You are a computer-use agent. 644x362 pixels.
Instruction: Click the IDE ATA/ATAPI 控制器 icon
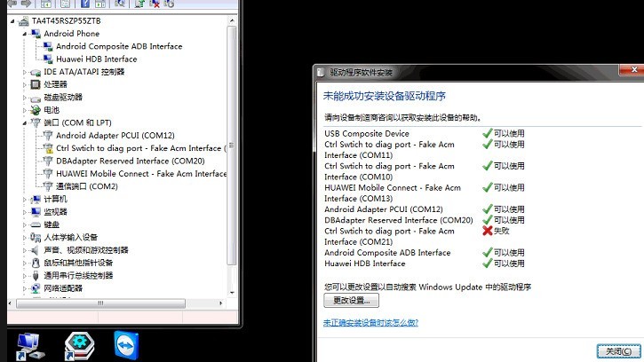click(36, 72)
